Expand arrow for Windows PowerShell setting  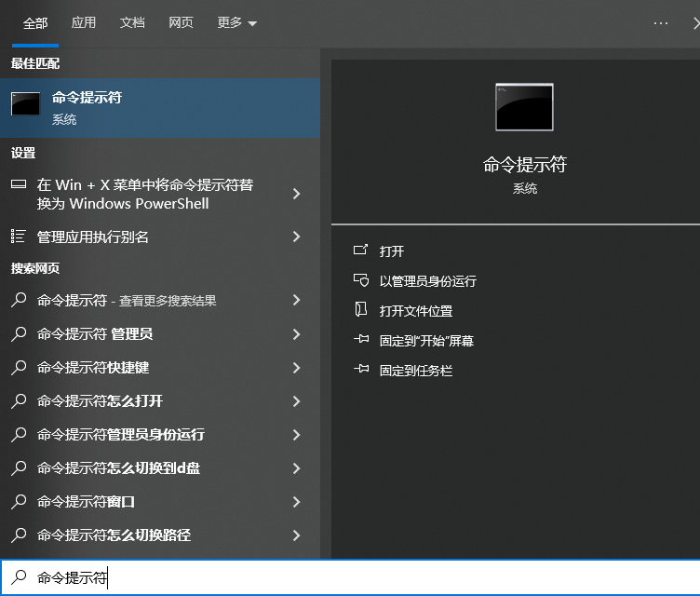click(x=296, y=194)
